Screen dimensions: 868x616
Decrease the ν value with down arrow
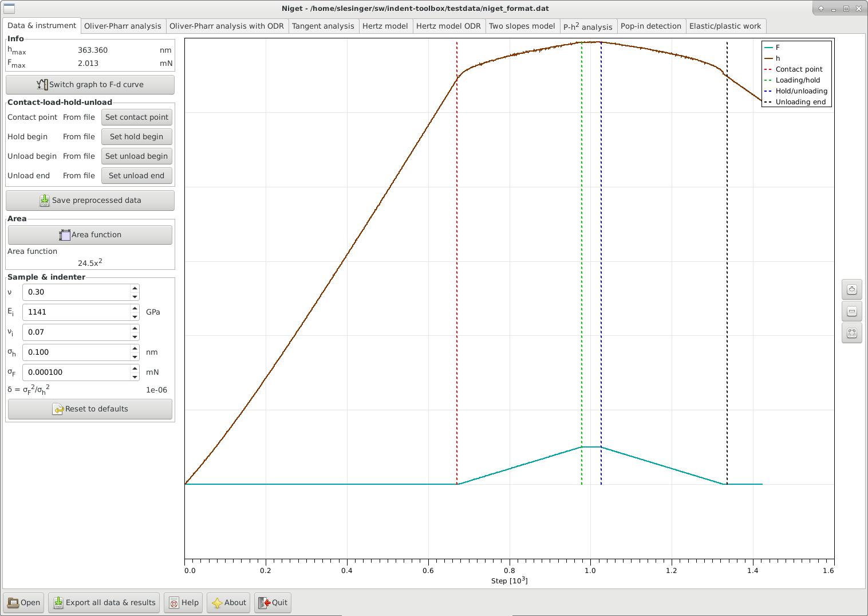pos(135,296)
